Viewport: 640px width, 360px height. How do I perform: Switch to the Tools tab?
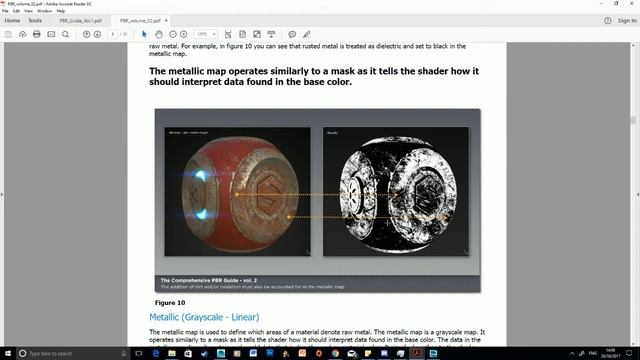click(35, 20)
